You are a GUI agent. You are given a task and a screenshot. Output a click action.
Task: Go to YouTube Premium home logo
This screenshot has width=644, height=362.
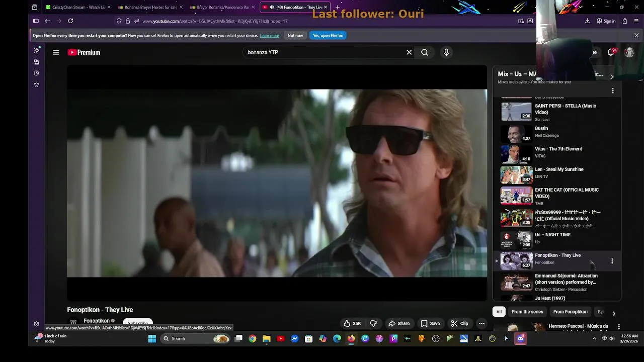click(x=84, y=52)
